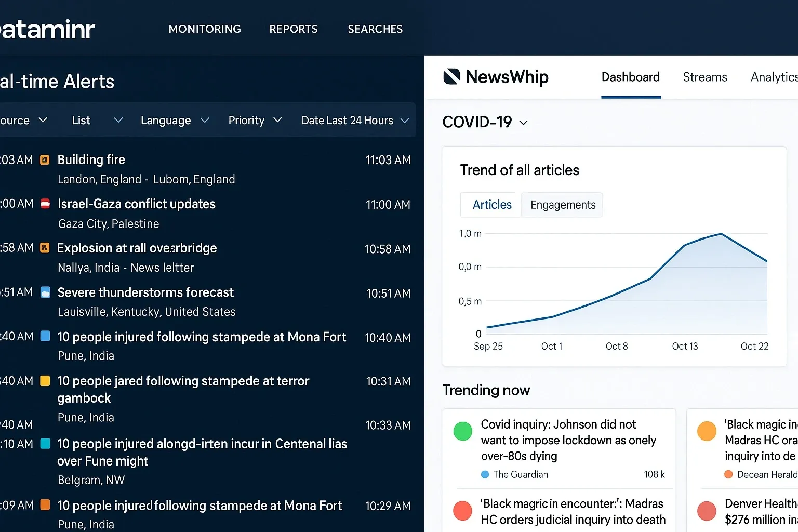Open the REPORTS menu
Screen dimensions: 798x532
pos(294,29)
